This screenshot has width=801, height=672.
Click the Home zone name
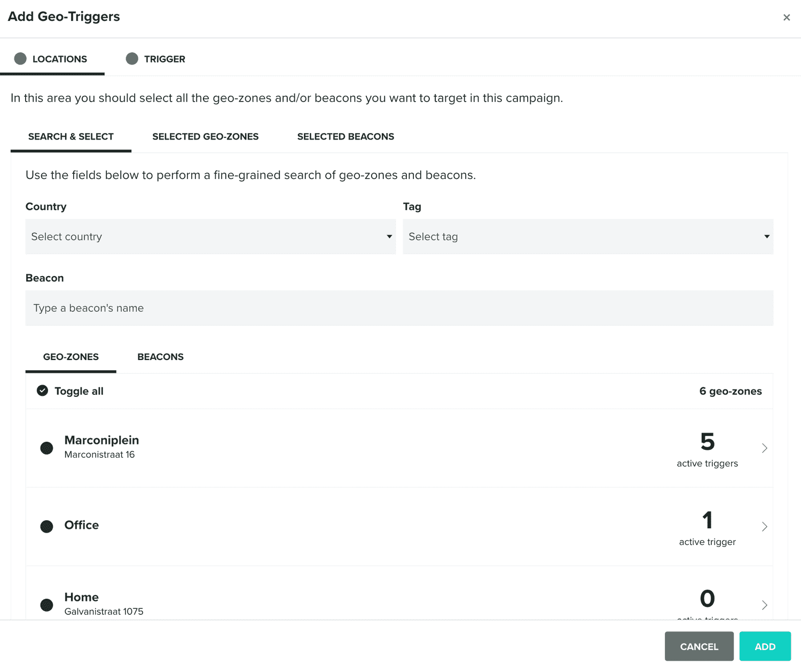pyautogui.click(x=82, y=597)
